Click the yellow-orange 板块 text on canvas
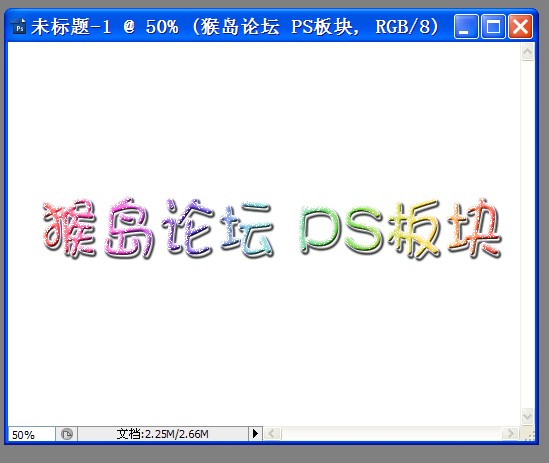 click(444, 228)
